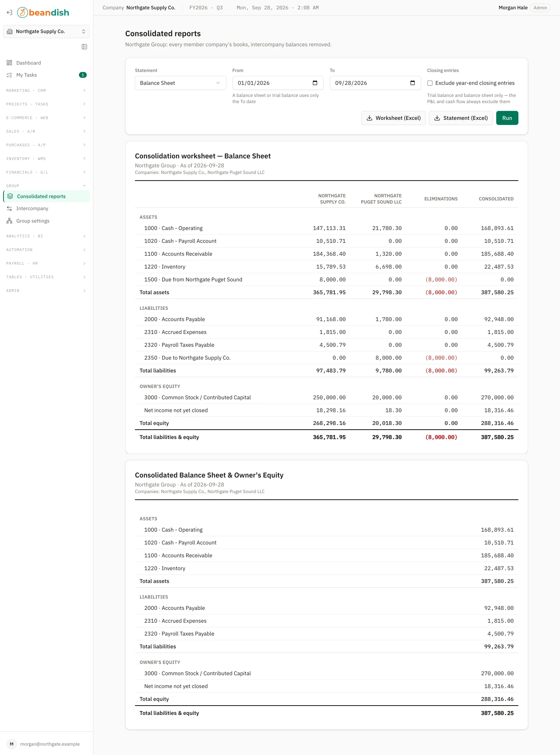
Task: Enable Exclude year-end closing entries checkbox
Action: point(430,83)
